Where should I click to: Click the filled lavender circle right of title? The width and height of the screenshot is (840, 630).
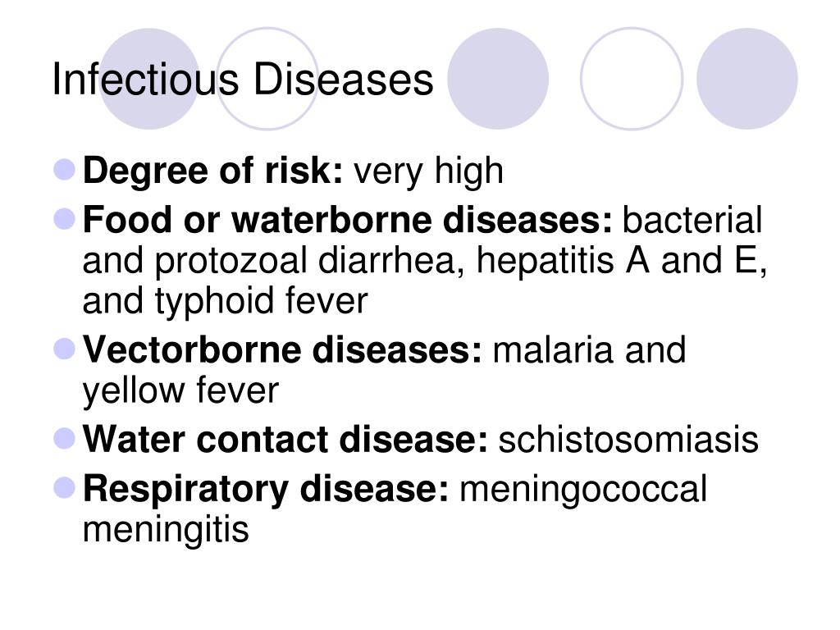[498, 79]
